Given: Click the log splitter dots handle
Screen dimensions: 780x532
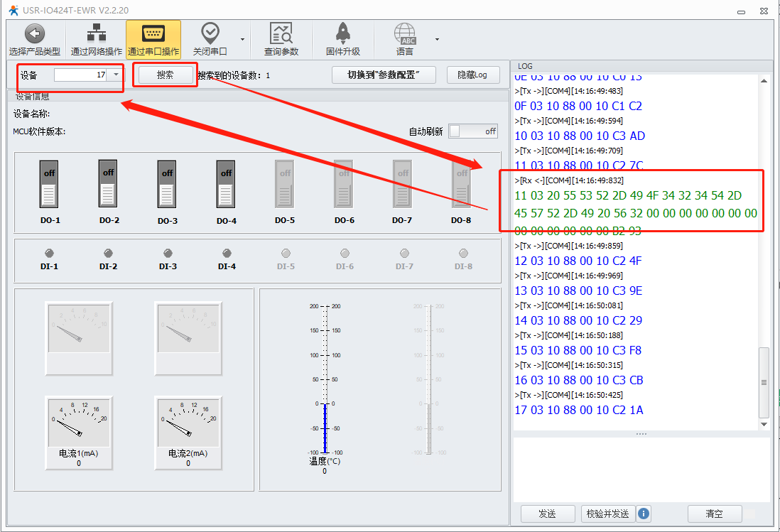Looking at the screenshot, I should pyautogui.click(x=641, y=434).
